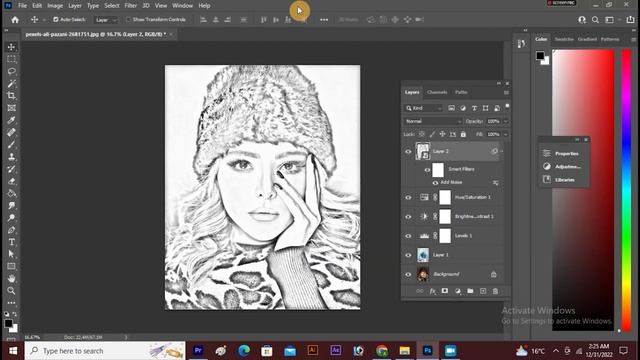Select the Clone Stamp tool
The height and width of the screenshot is (360, 640).
pos(11,157)
